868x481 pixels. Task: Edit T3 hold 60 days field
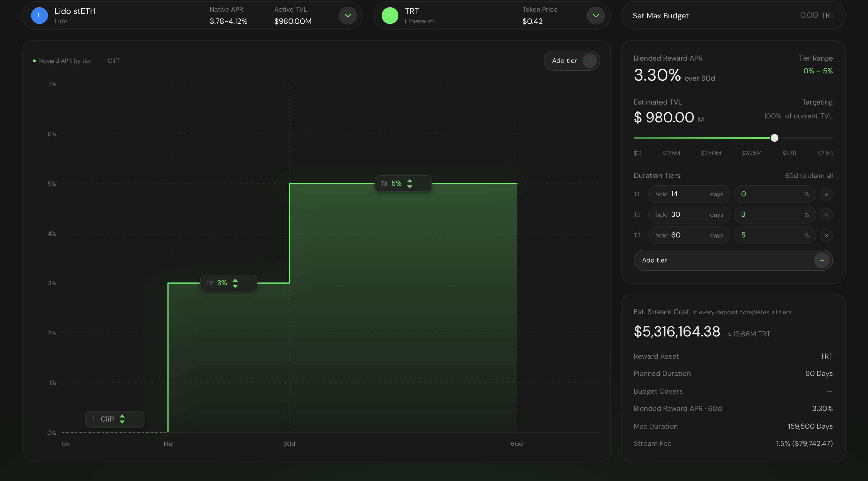[689, 235]
